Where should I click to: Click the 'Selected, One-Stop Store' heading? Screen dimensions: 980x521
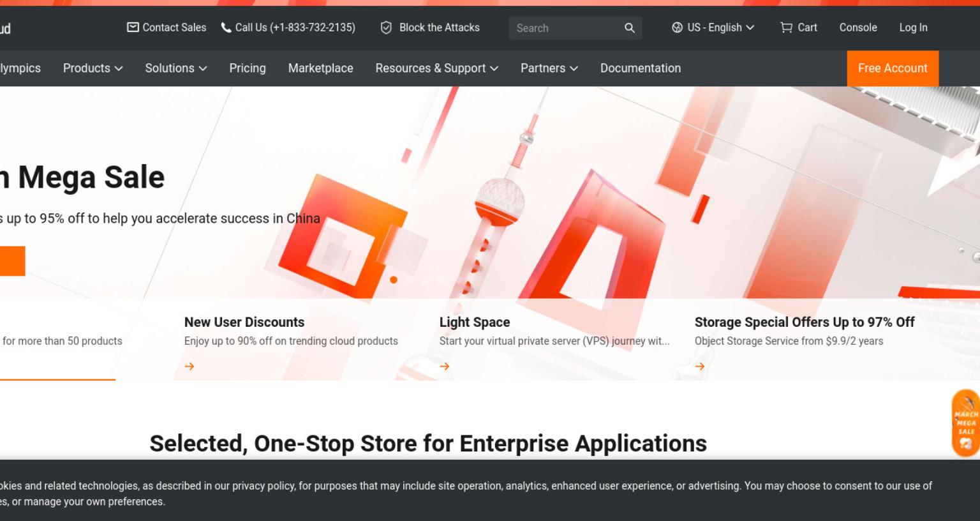[428, 443]
